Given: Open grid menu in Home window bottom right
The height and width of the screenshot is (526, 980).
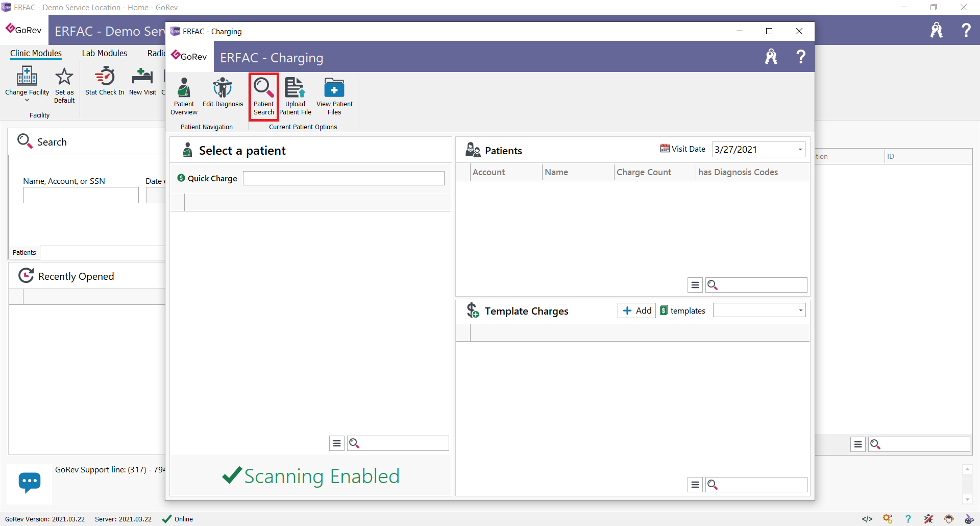Looking at the screenshot, I should pos(858,444).
